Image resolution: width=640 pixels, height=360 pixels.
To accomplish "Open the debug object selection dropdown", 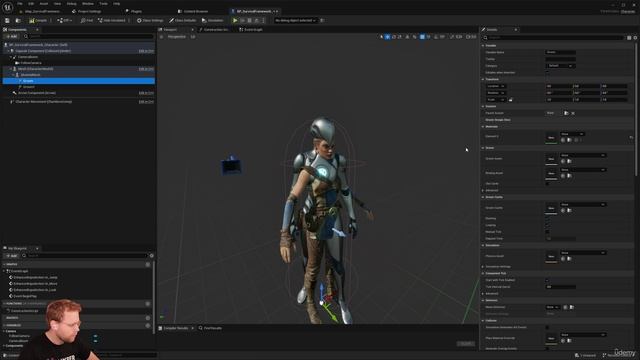I will pyautogui.click(x=296, y=20).
